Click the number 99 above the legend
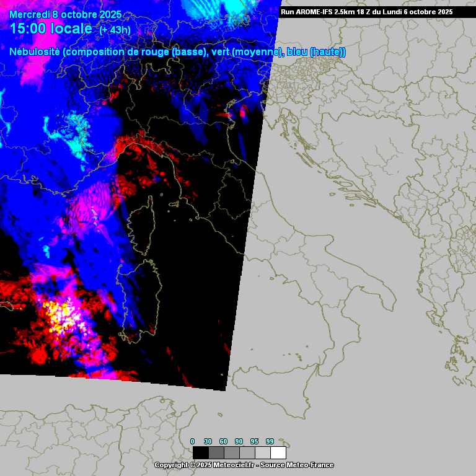The height and width of the screenshot is (476, 476). [x=270, y=441]
